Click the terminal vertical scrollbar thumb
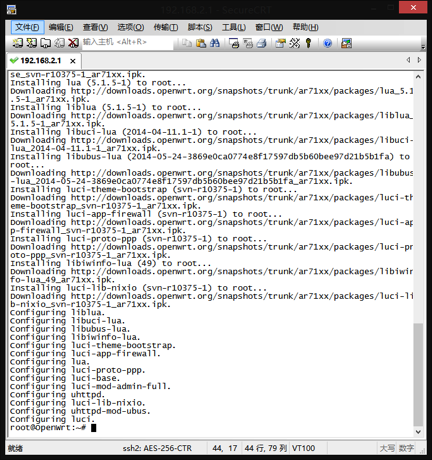This screenshot has height=460, width=432. point(418,374)
